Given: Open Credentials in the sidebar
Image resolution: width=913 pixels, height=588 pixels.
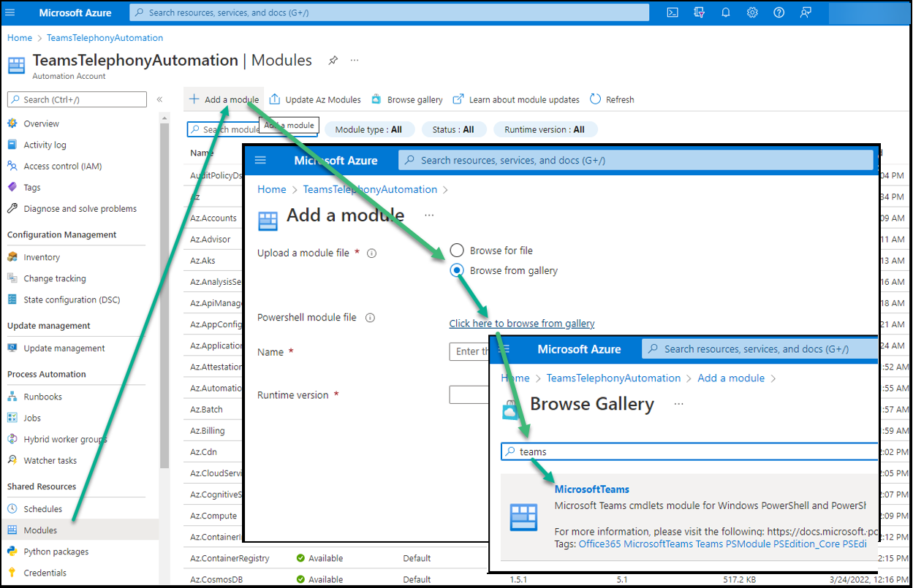Looking at the screenshot, I should click(x=45, y=573).
